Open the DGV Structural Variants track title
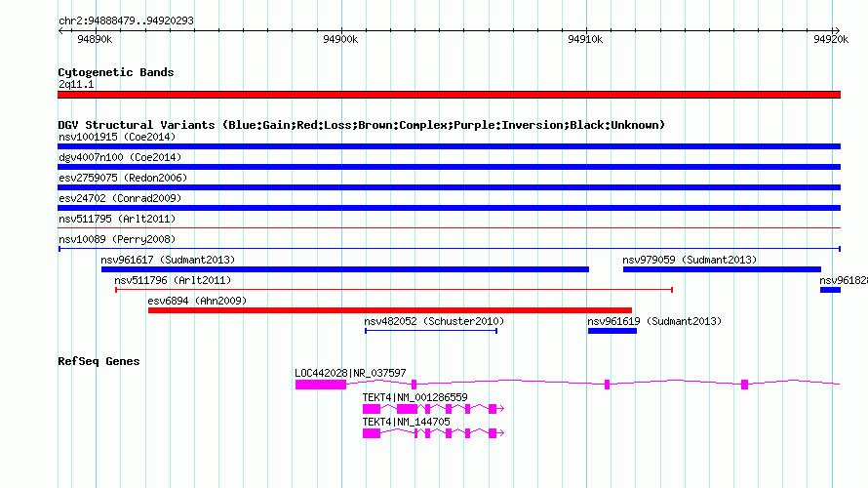Image resolution: width=868 pixels, height=488 pixels. click(362, 125)
